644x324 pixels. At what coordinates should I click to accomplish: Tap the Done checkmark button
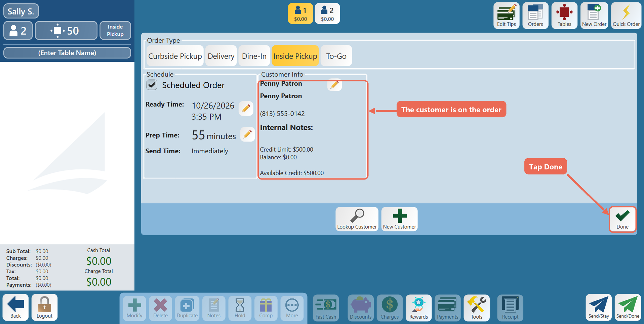coord(622,219)
